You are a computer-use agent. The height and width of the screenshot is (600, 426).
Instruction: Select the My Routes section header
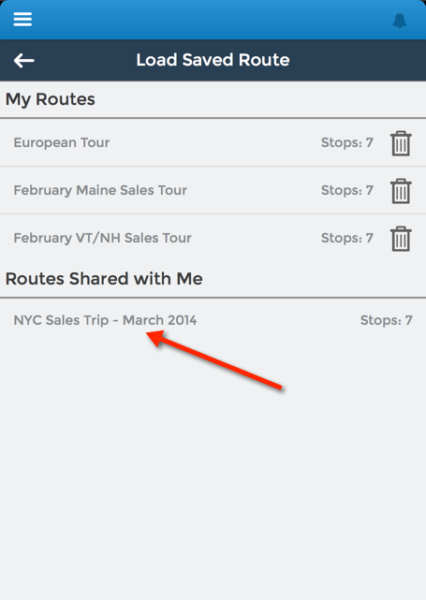(x=50, y=99)
